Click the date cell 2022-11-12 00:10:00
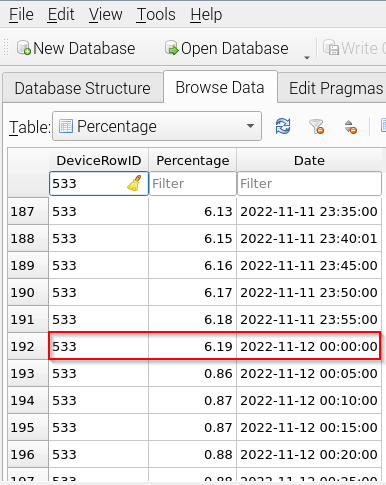The width and height of the screenshot is (386, 485). click(x=309, y=400)
